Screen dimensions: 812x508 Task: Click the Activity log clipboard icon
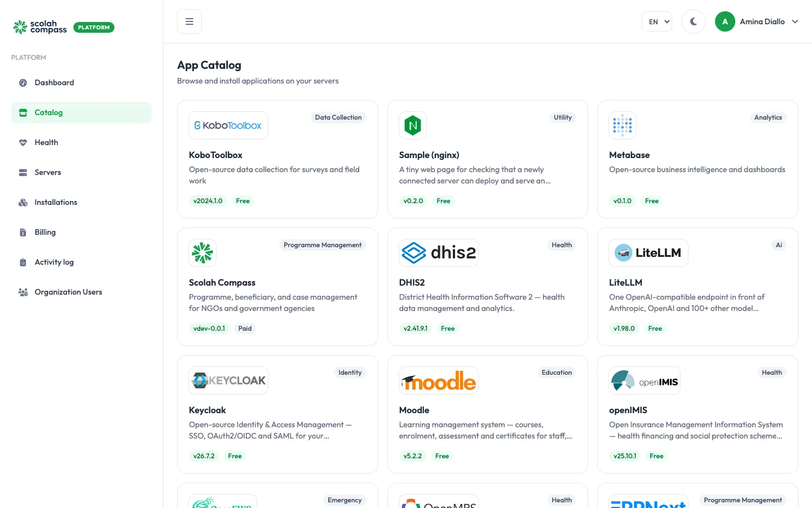click(x=23, y=262)
